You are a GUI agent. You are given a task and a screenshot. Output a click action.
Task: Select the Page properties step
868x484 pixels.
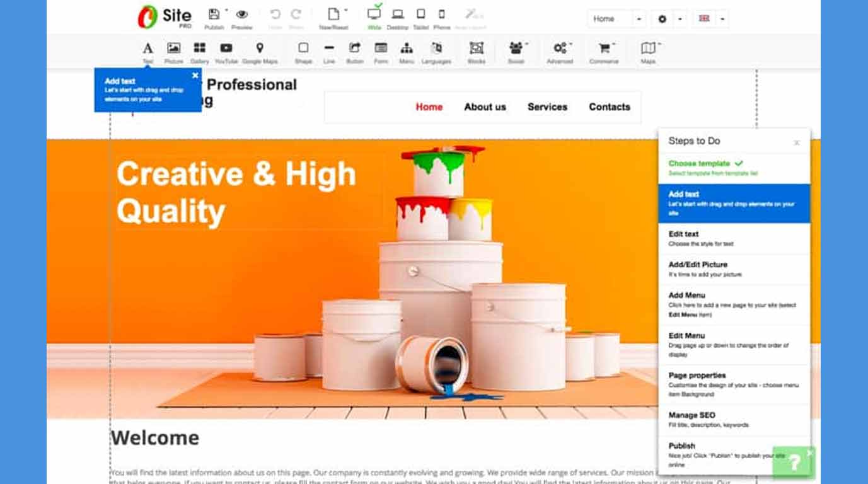pyautogui.click(x=734, y=385)
